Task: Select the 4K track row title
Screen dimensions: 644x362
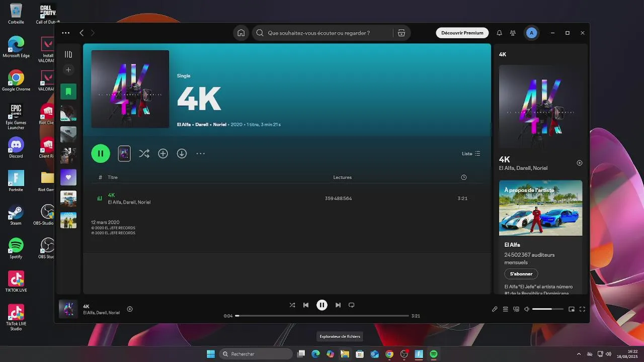Action: pyautogui.click(x=111, y=195)
